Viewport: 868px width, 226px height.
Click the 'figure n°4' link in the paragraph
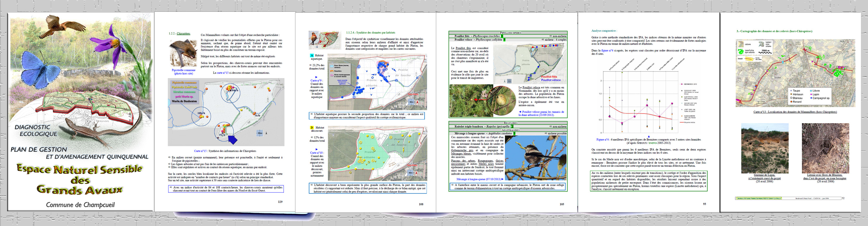(x=608, y=51)
